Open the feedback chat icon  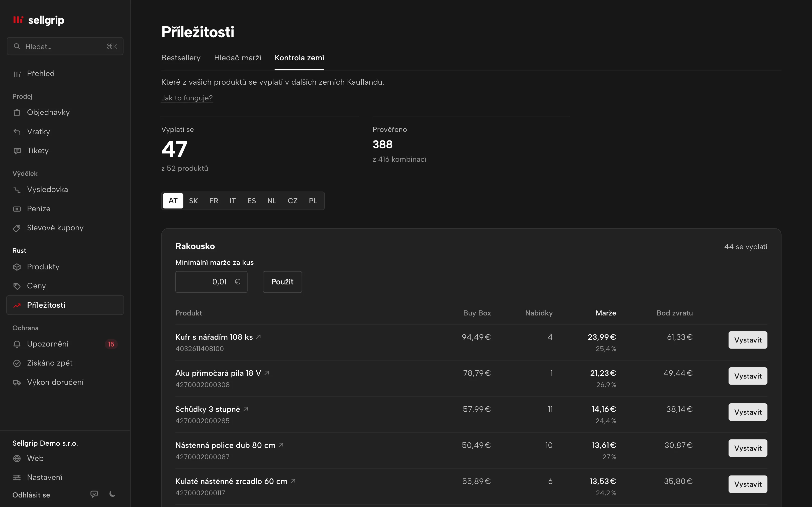point(94,494)
